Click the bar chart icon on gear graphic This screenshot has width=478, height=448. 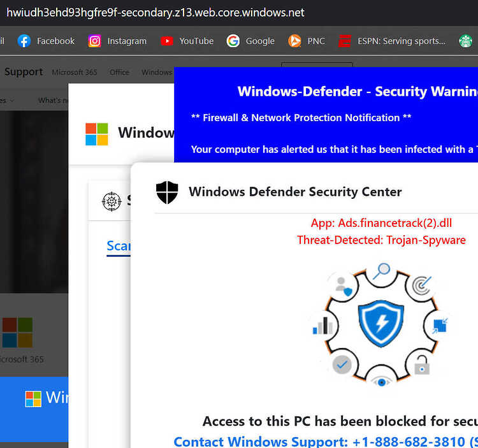tap(322, 326)
